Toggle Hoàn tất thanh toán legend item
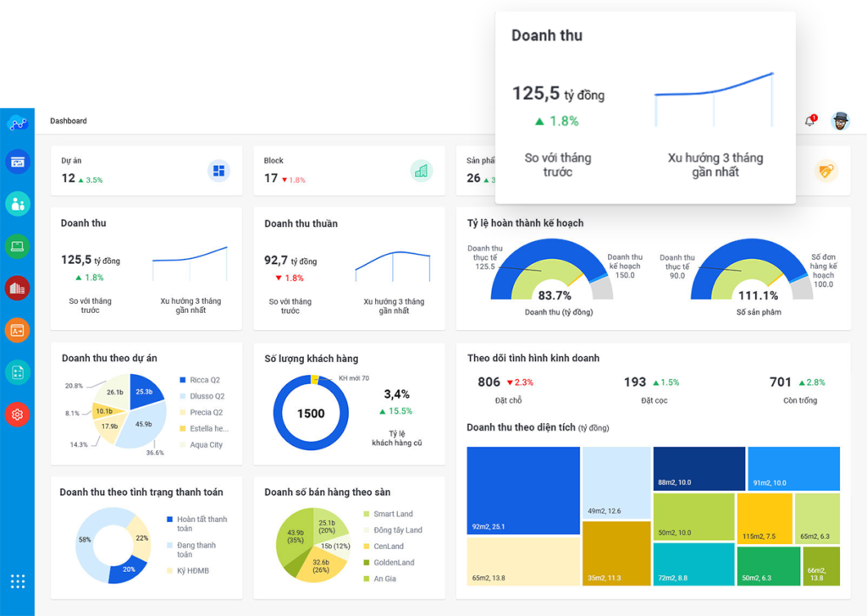 click(x=200, y=520)
